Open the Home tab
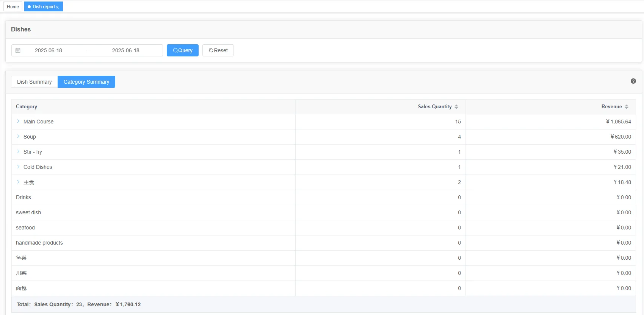Screen dimensions: 644x315 (x=13, y=7)
